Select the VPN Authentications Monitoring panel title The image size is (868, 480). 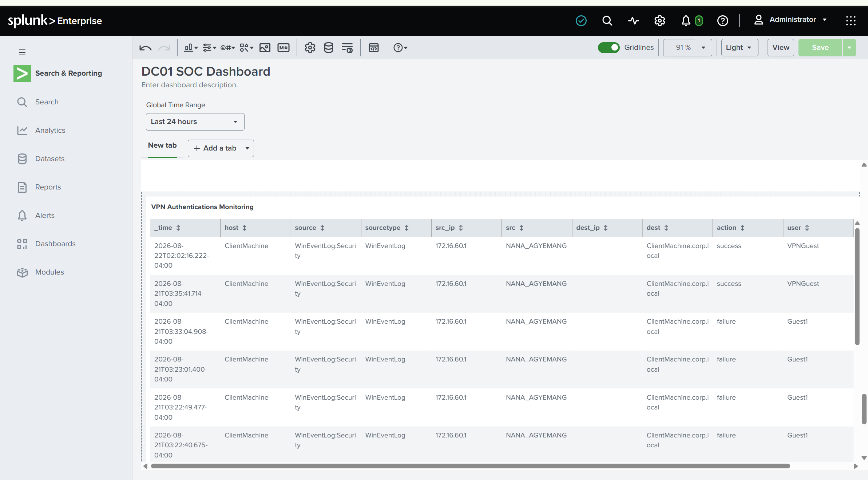point(202,207)
